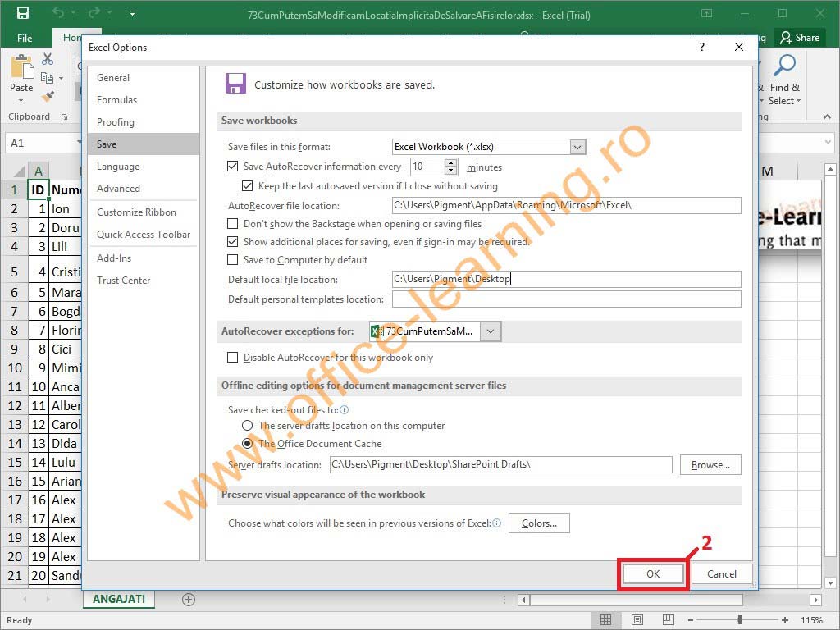Click the Copy icon in the Clipboard group
Image resolution: width=840 pixels, height=630 pixels.
[47, 78]
